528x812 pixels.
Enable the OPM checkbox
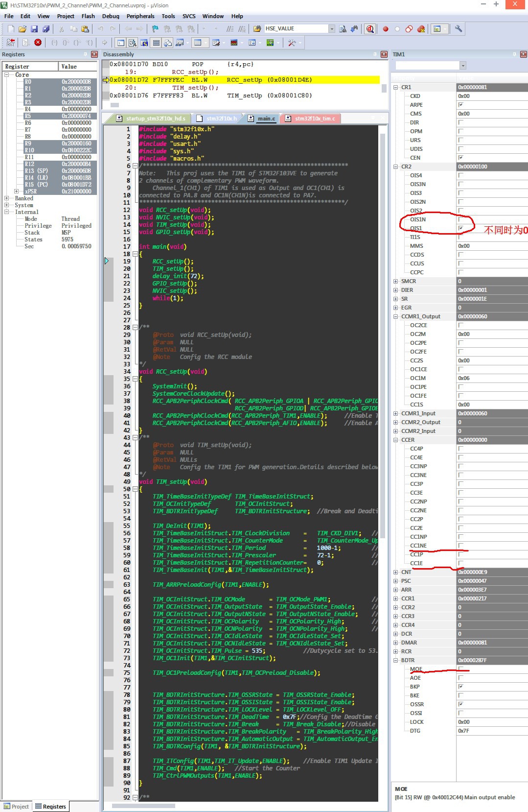(460, 131)
